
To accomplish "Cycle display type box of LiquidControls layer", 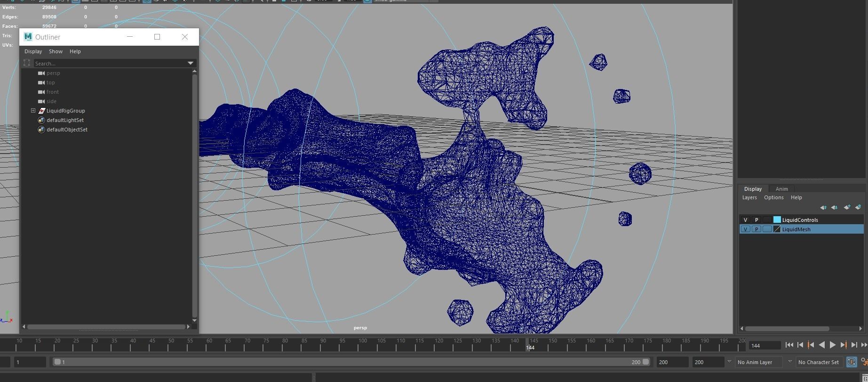I will [x=767, y=220].
